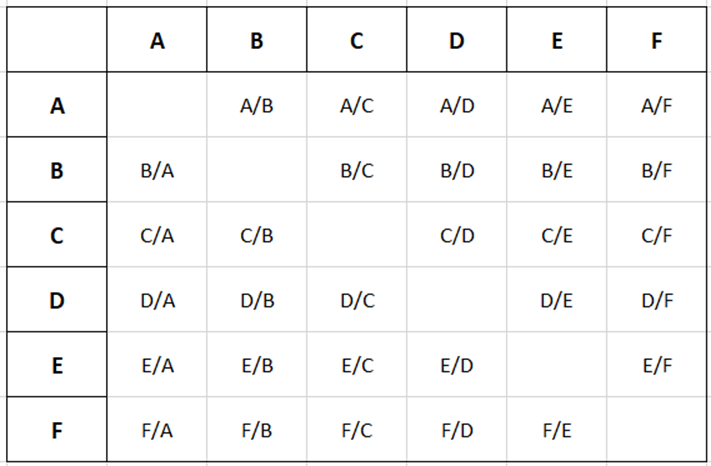Click row header E

[x=57, y=365]
